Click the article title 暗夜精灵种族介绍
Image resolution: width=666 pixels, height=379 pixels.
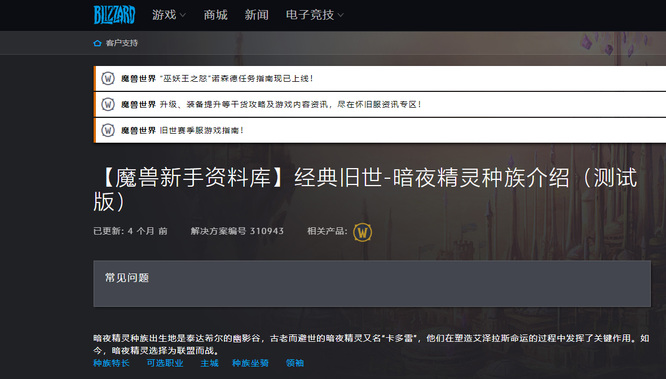tap(365, 189)
